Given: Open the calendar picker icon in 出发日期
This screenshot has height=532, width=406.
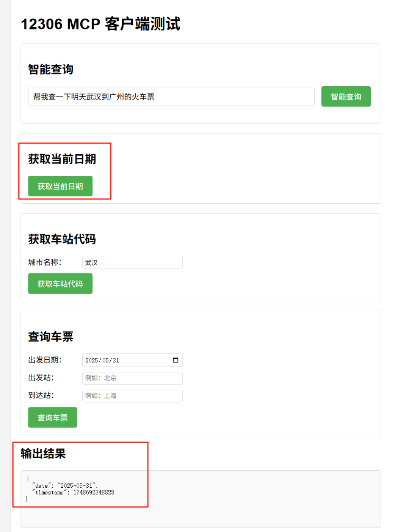Looking at the screenshot, I should coord(176,360).
